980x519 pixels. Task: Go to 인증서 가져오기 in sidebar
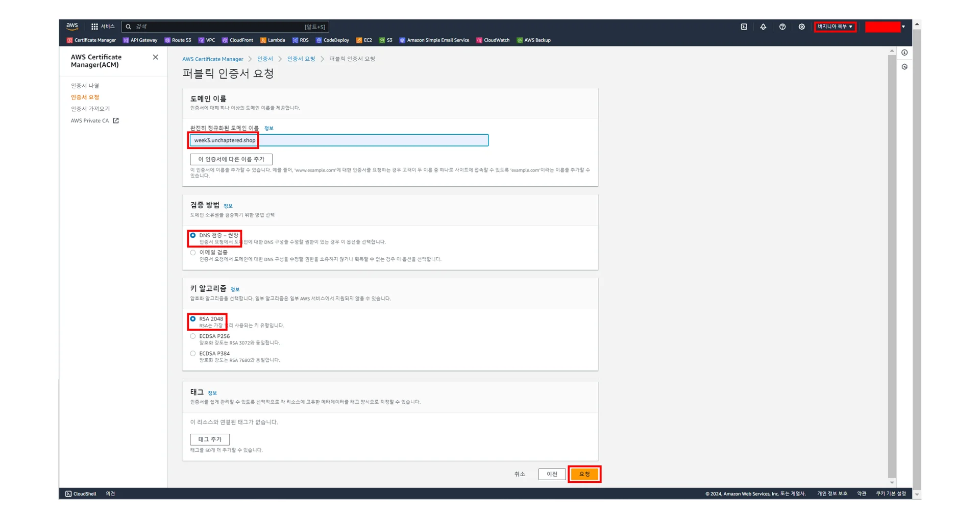(90, 109)
